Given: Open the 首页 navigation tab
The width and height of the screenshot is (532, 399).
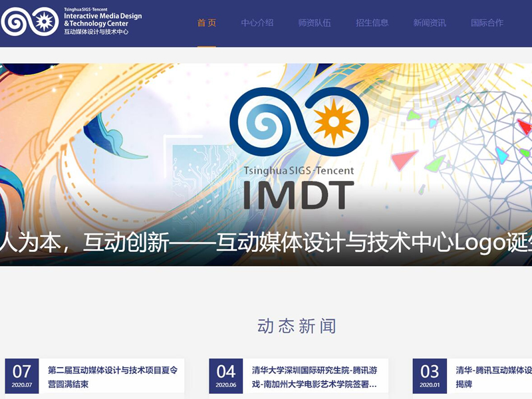Looking at the screenshot, I should coord(207,23).
